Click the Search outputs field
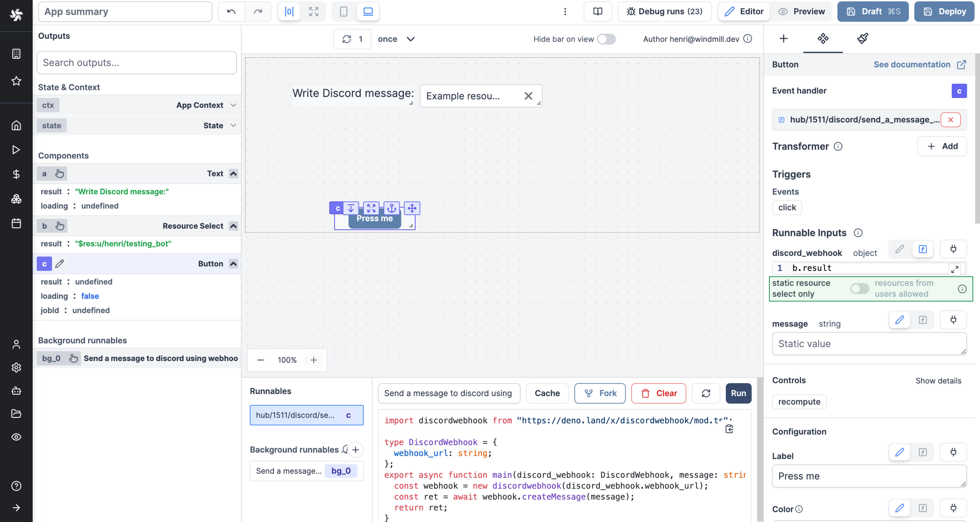 coord(137,63)
